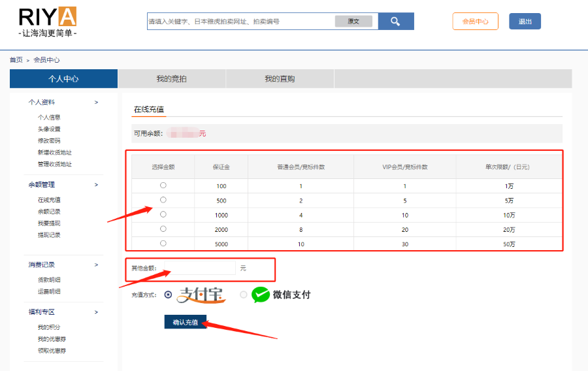The height and width of the screenshot is (371, 588).
Task: Open the 我的直购 tab
Action: pyautogui.click(x=280, y=79)
